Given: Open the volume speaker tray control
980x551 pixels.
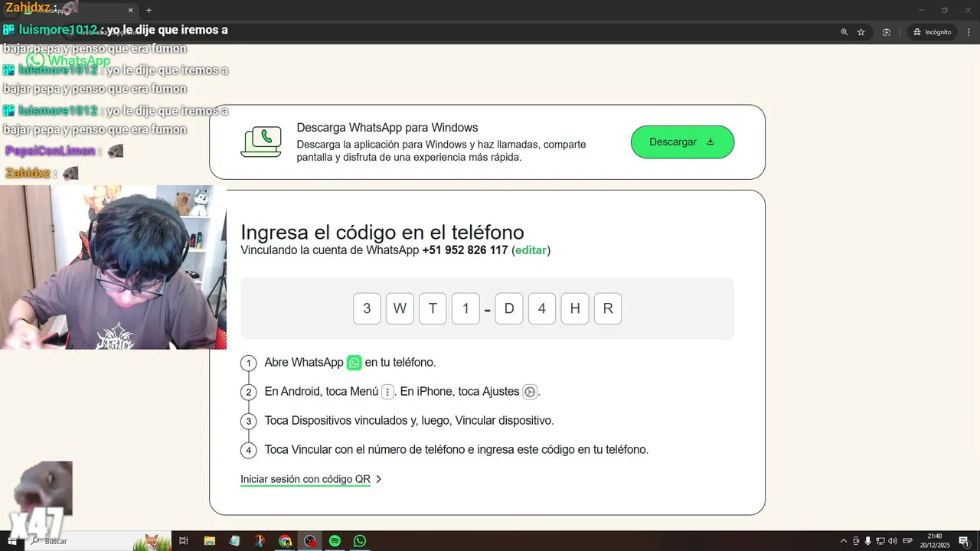Looking at the screenshot, I should click(x=892, y=541).
